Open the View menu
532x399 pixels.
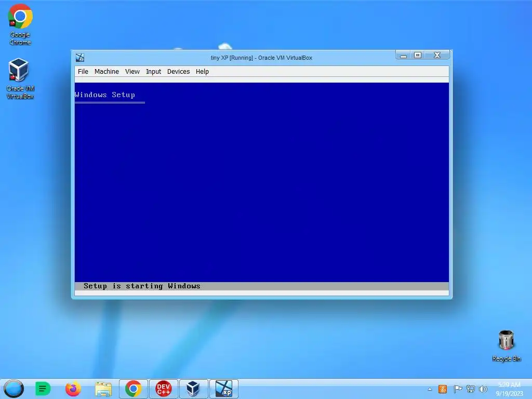pos(132,72)
